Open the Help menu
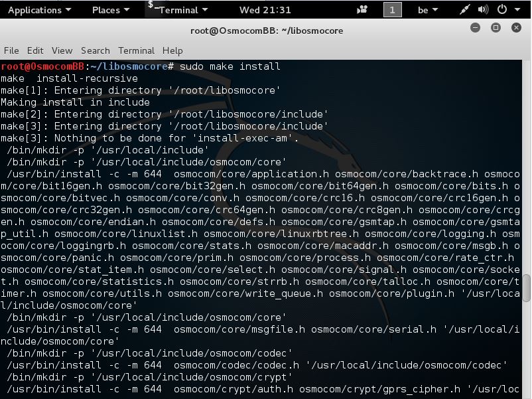 coord(172,50)
